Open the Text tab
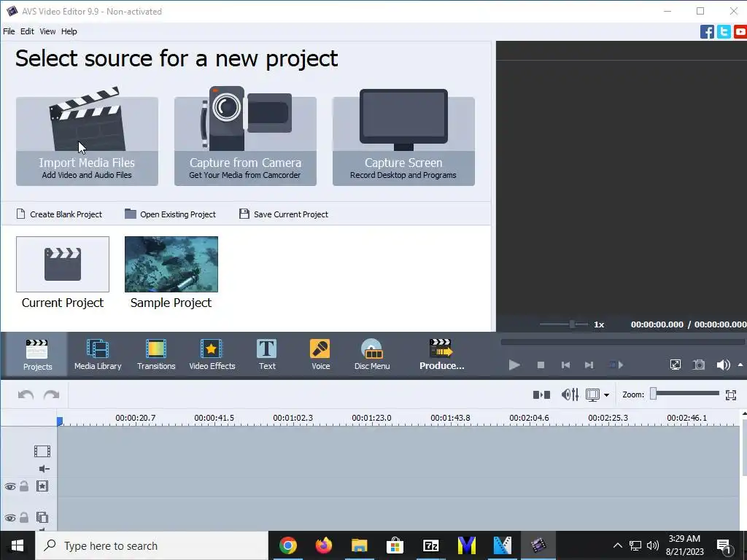Viewport: 747px width, 560px height. click(x=267, y=355)
